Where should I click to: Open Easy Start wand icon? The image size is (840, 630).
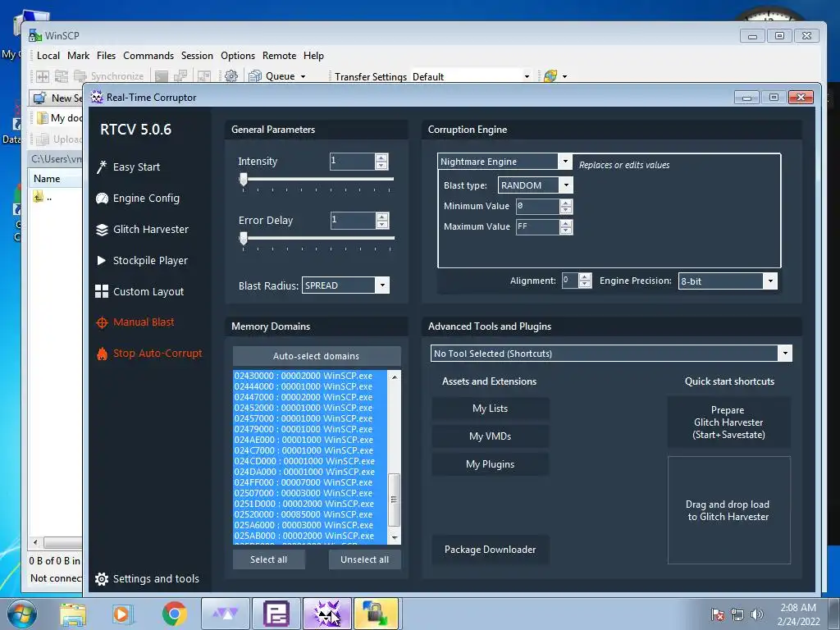tap(101, 167)
